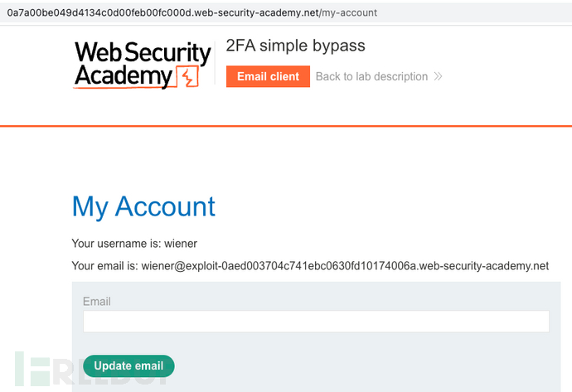The image size is (572, 392).
Task: Click empty address bar area right of URL
Action: [474, 12]
